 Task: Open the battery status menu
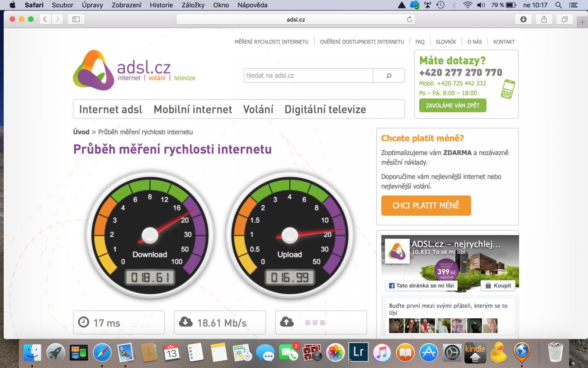point(511,5)
